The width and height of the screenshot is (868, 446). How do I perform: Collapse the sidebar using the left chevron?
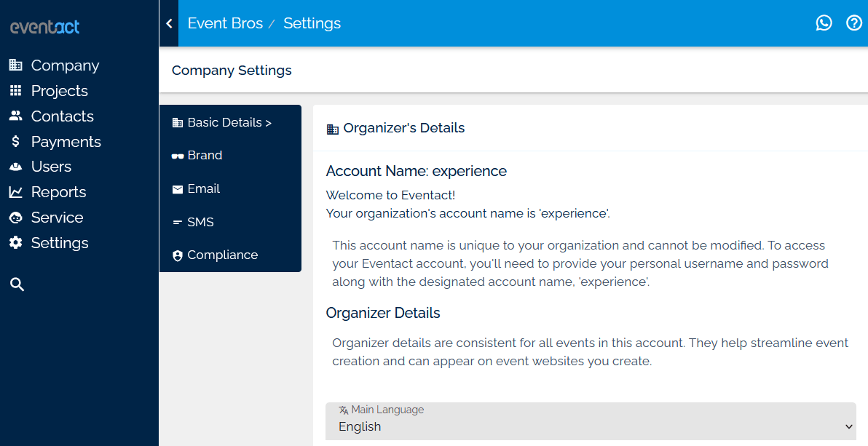coord(169,23)
